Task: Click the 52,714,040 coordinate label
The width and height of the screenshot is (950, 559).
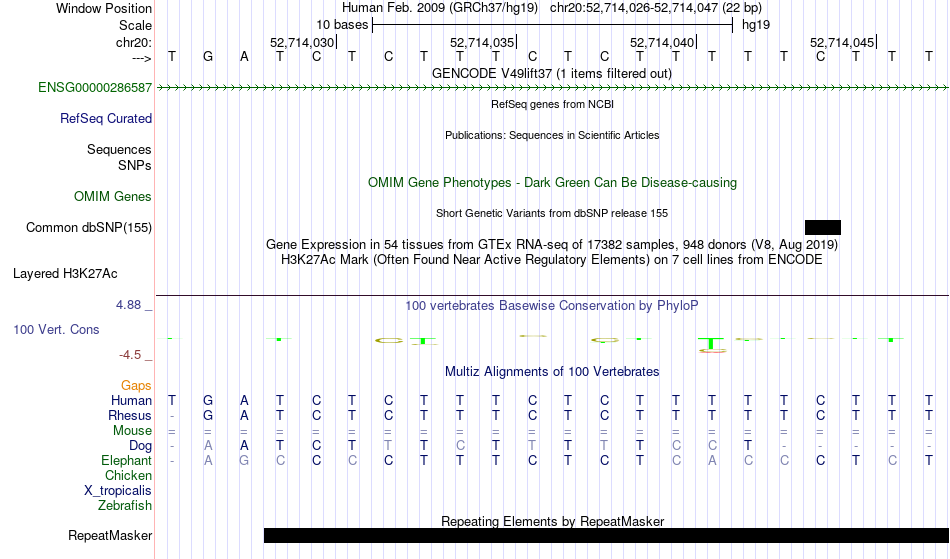Action: [x=662, y=42]
